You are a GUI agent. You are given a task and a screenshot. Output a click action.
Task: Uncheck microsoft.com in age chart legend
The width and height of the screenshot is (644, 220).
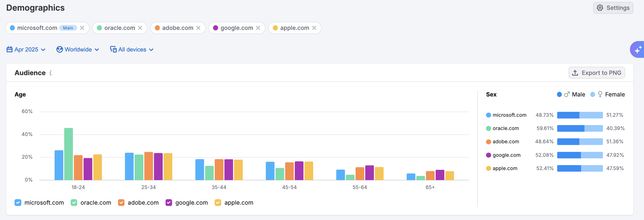(x=18, y=203)
